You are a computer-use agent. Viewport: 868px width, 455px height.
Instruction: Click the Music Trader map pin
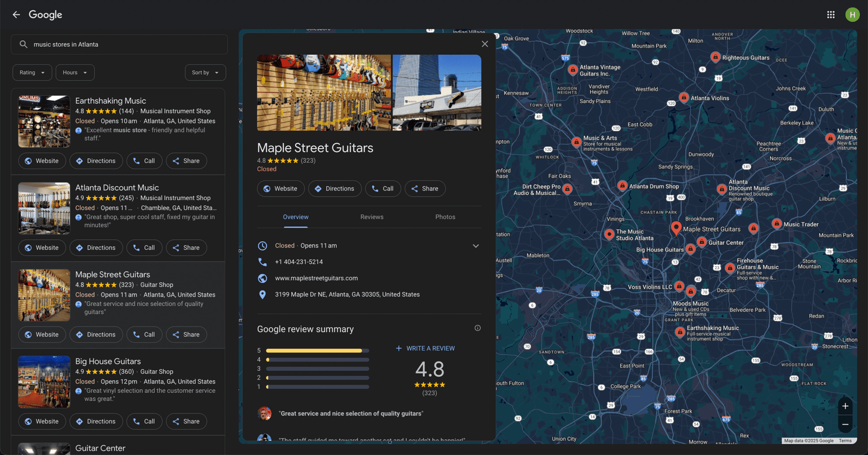pyautogui.click(x=777, y=224)
